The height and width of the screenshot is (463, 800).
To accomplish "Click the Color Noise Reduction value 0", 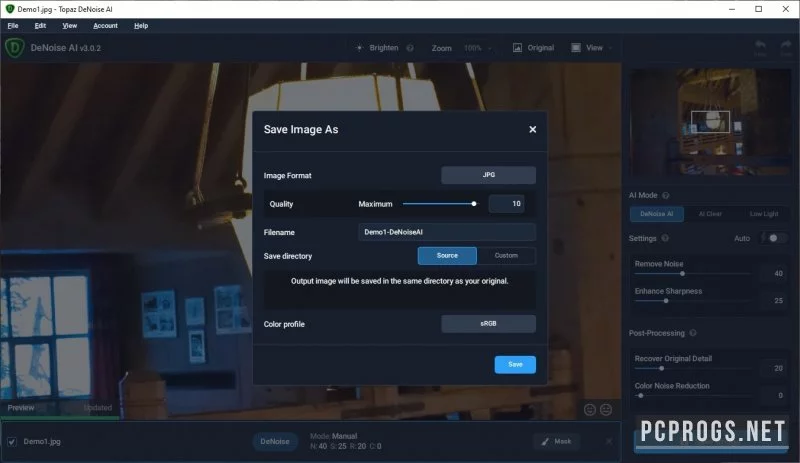I will [780, 396].
